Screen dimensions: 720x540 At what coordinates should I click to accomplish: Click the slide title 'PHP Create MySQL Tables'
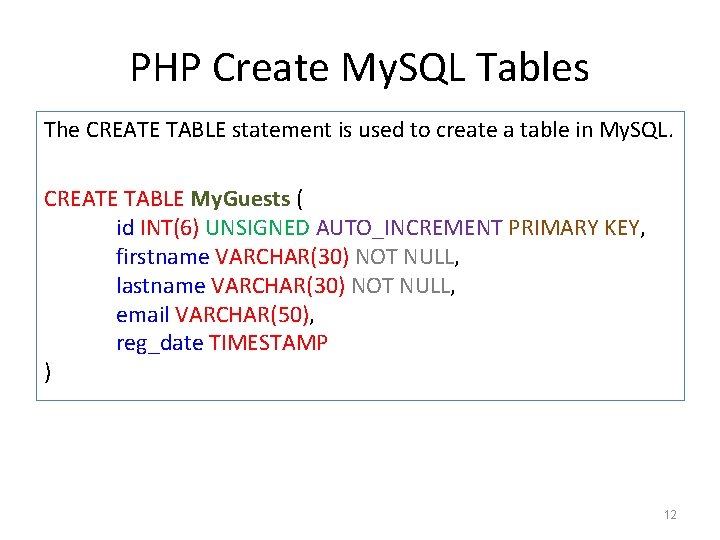coord(360,68)
